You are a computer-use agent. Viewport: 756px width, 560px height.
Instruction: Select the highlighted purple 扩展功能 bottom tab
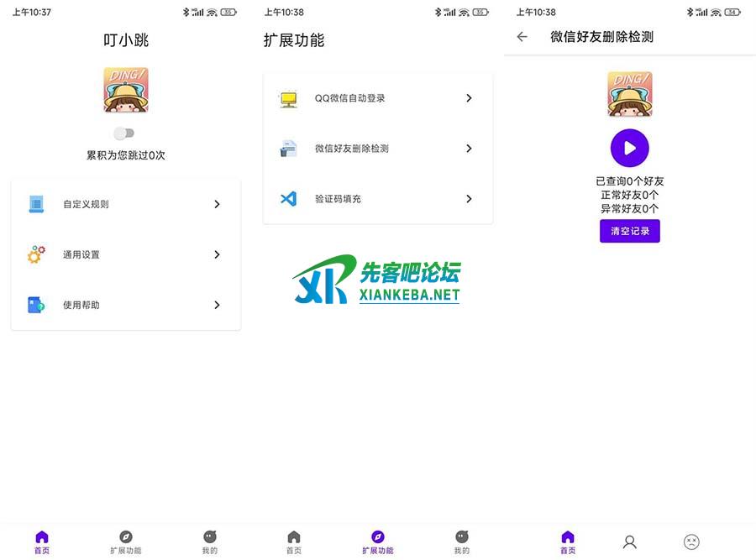point(378,542)
